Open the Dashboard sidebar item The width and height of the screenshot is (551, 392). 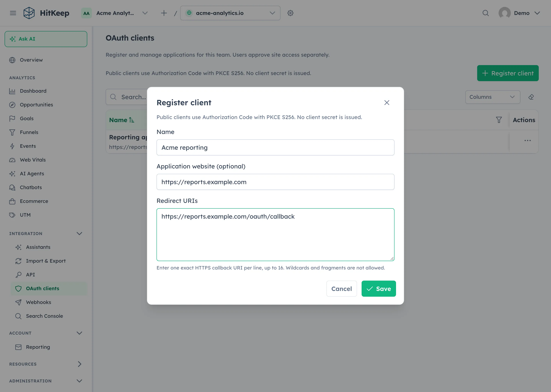[46, 91]
